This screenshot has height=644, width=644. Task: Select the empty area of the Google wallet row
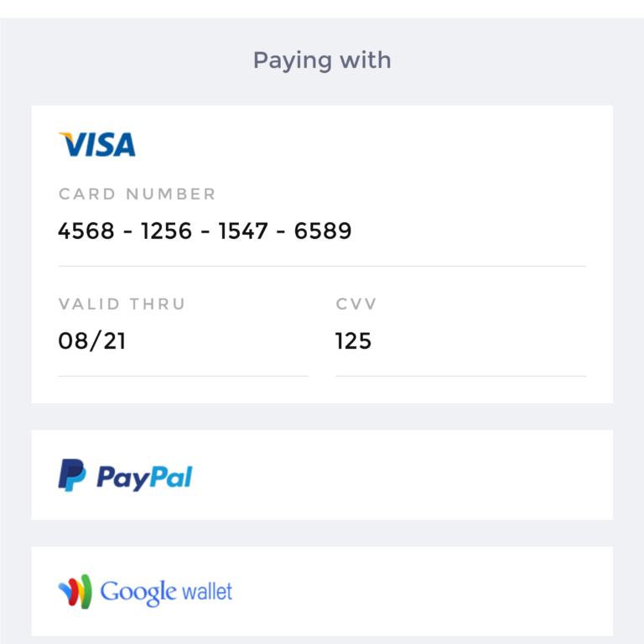(x=419, y=591)
